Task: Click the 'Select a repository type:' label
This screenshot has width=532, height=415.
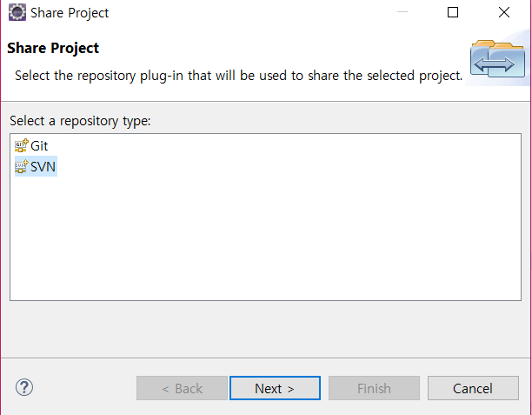Action: [80, 121]
